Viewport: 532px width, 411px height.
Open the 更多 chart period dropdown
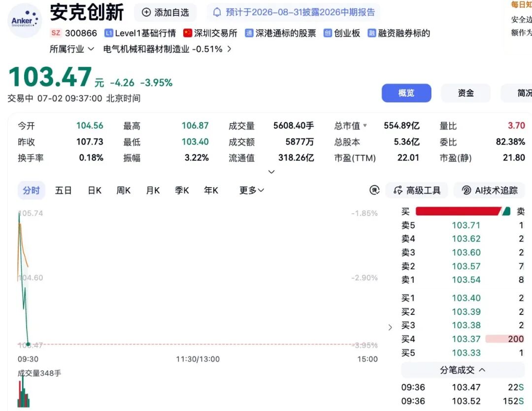point(251,190)
